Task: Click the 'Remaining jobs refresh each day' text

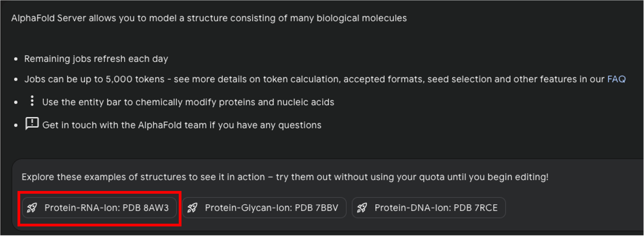Action: tap(96, 59)
